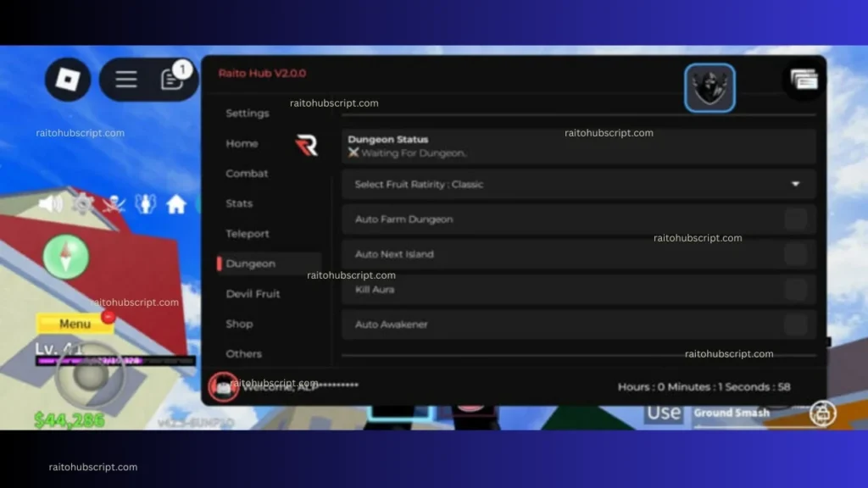This screenshot has width=868, height=488.
Task: Enable the Auto Farm Dungeon toggle
Action: (x=795, y=219)
